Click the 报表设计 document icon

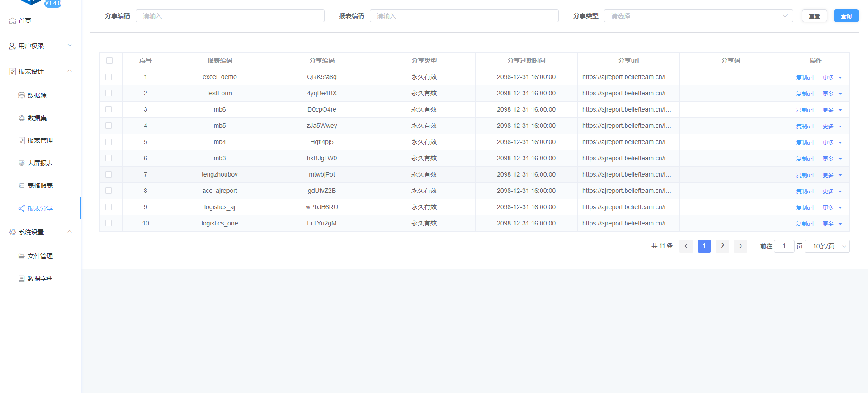[x=13, y=71]
